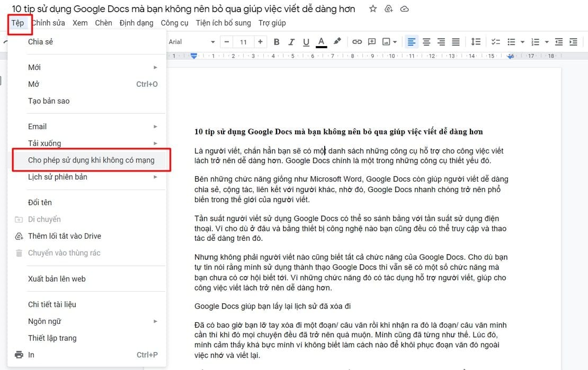
Task: Check the cloud save status icon
Action: (x=404, y=8)
